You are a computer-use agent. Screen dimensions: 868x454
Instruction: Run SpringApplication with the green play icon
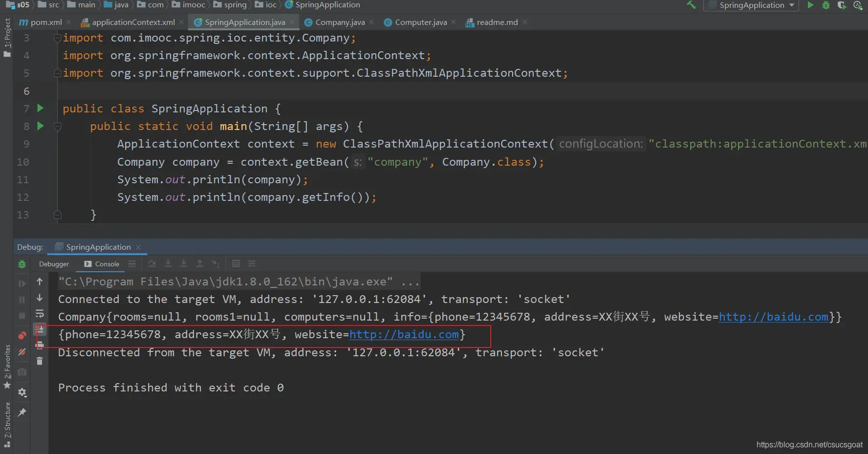click(x=810, y=5)
